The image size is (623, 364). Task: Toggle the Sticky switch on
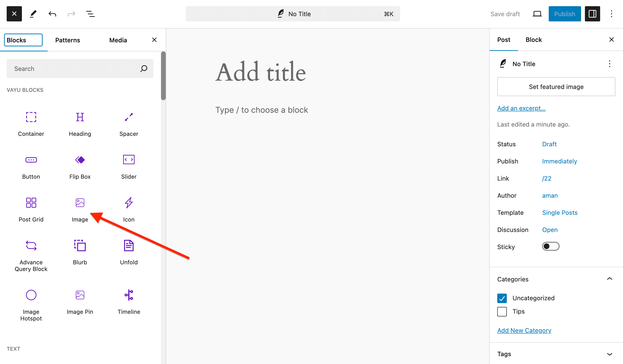tap(551, 246)
